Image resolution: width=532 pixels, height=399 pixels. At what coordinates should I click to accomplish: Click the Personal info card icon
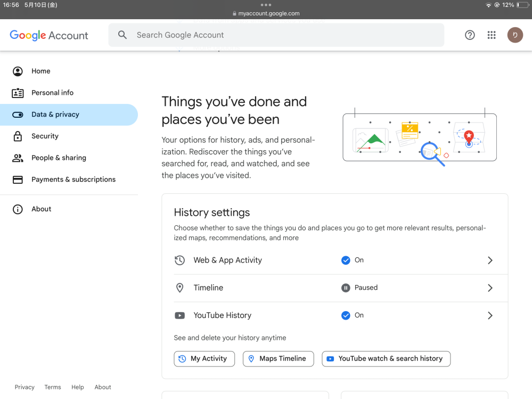(x=18, y=93)
